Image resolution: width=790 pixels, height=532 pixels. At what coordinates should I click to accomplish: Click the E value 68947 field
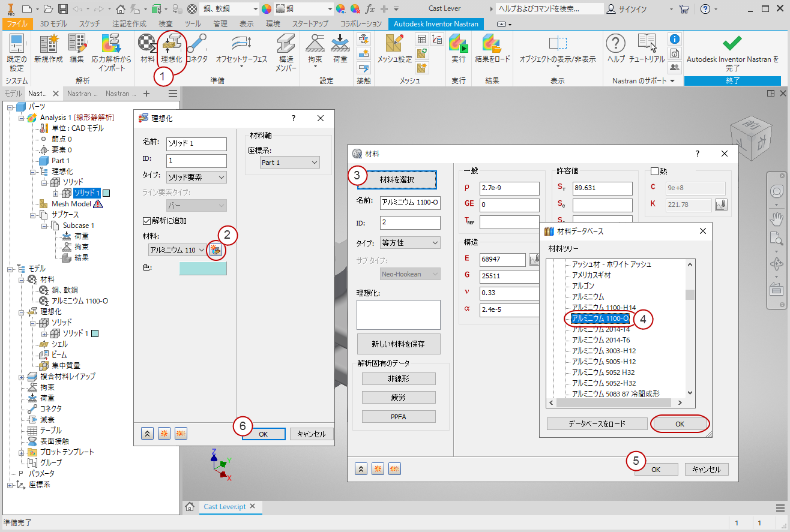pos(502,260)
